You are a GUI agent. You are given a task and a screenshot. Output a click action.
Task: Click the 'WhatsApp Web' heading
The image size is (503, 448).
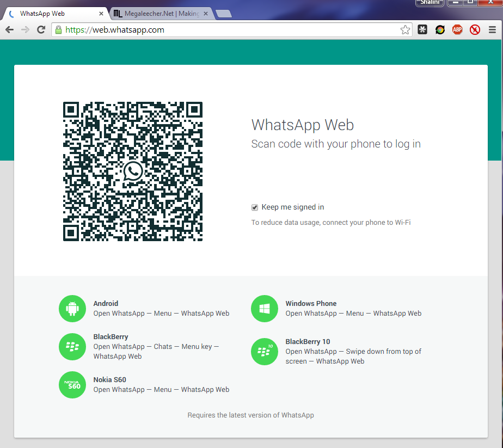pos(302,125)
